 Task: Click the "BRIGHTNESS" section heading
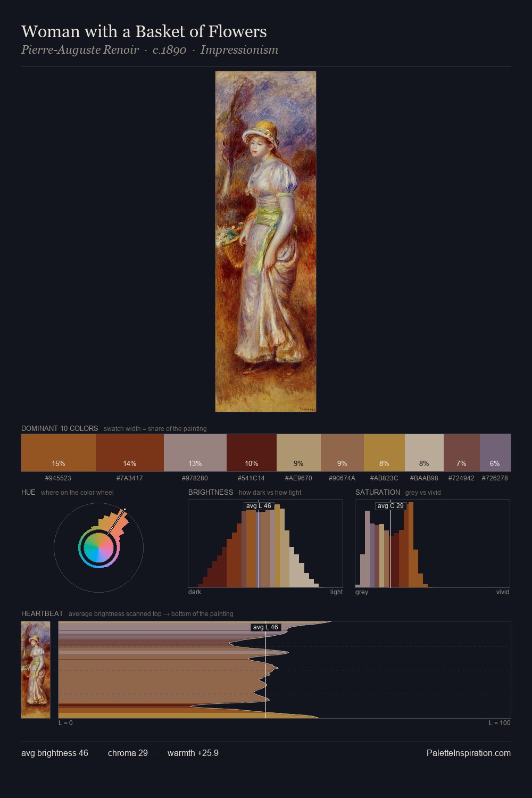point(211,492)
